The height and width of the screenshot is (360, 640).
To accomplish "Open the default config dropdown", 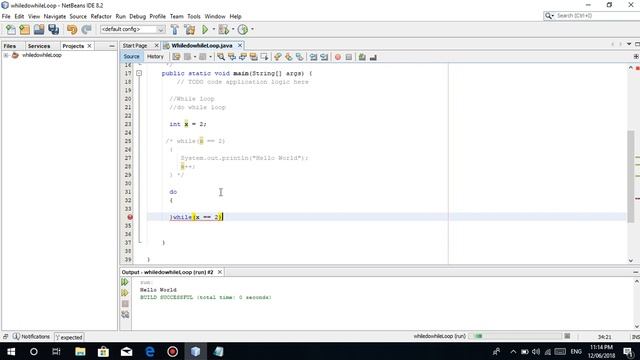I will click(x=133, y=29).
